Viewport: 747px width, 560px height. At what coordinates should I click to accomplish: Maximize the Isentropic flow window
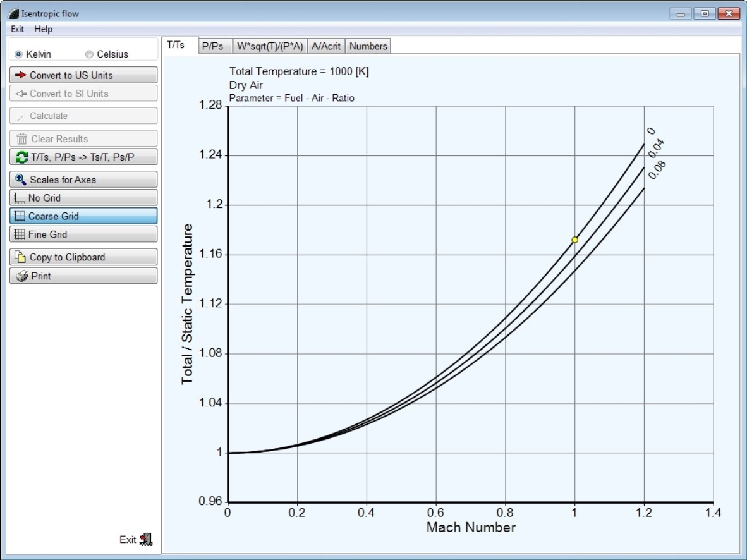704,13
